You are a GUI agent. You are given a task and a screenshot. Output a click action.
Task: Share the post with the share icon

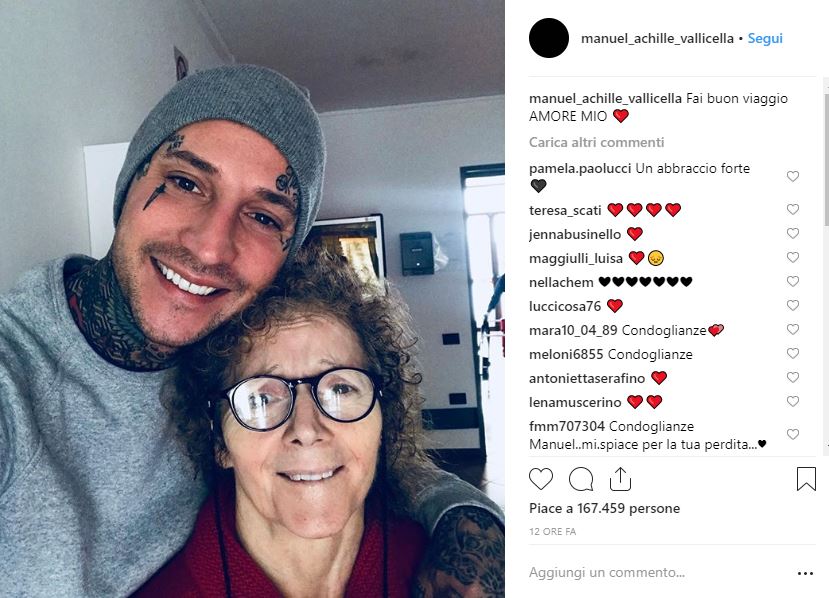click(620, 479)
